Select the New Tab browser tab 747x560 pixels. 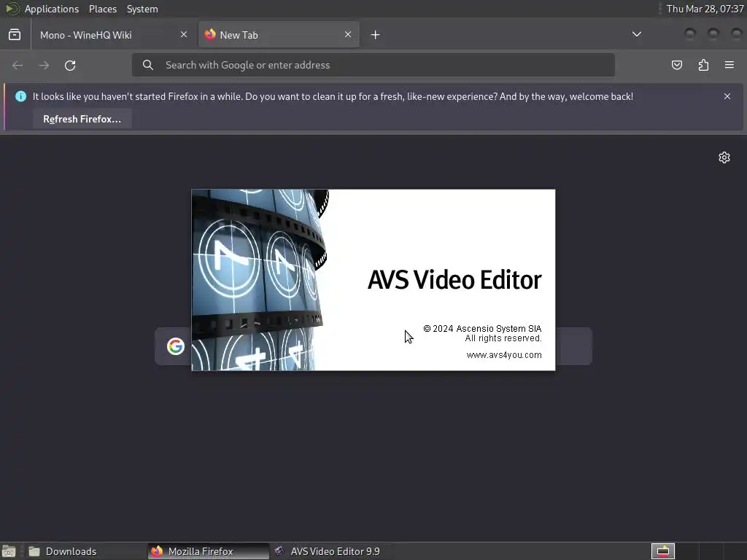[279, 35]
